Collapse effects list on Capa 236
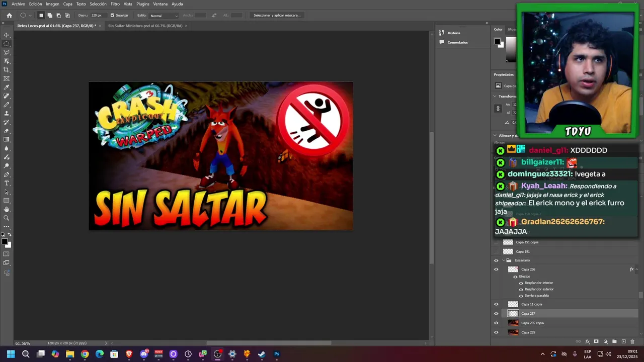The width and height of the screenshot is (644, 362). (636, 269)
